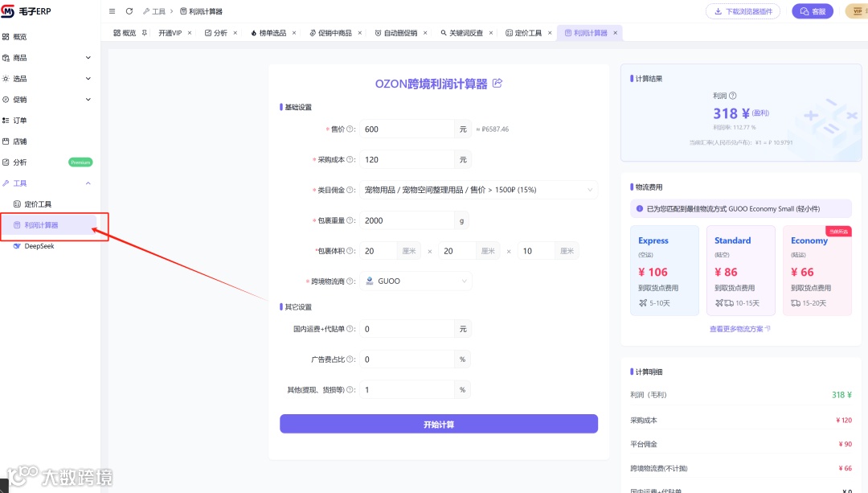The height and width of the screenshot is (493, 868).
Task: Open the 类目佣金 category dropdown
Action: pos(479,190)
